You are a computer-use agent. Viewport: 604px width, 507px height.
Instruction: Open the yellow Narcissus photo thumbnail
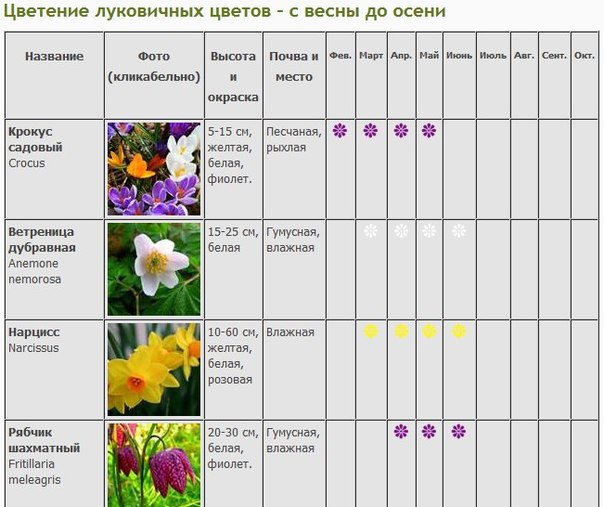click(x=154, y=369)
